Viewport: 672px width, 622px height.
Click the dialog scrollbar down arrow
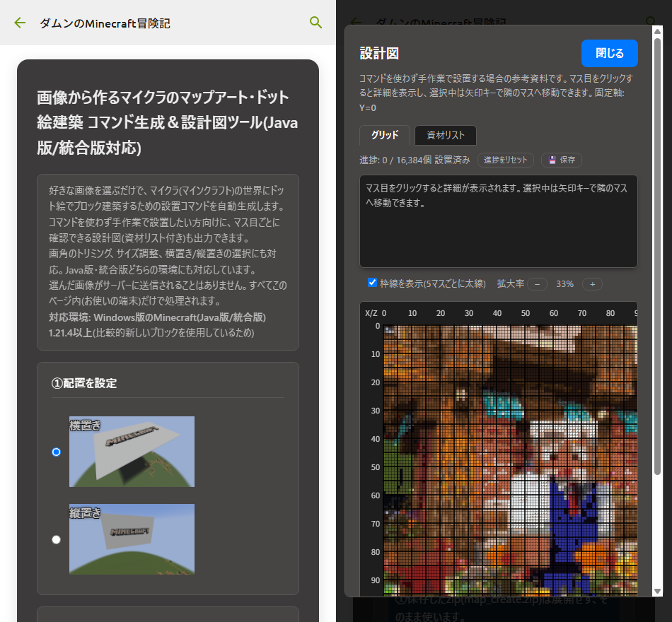click(x=657, y=591)
